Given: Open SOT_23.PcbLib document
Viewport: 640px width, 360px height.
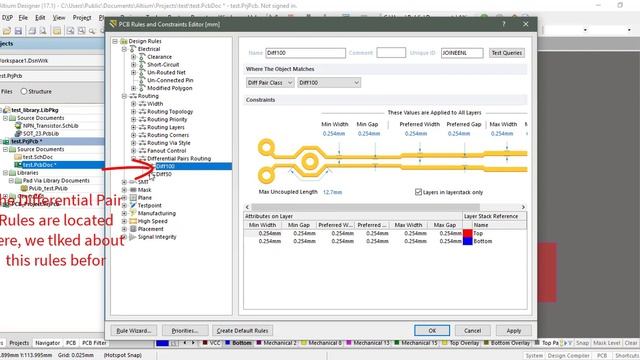Looking at the screenshot, I should click(41, 133).
